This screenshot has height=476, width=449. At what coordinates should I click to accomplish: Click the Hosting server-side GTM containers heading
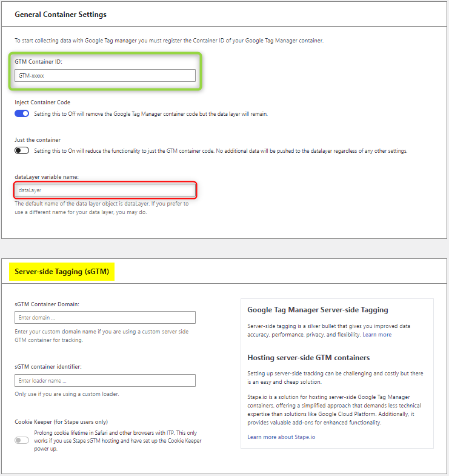click(x=308, y=358)
